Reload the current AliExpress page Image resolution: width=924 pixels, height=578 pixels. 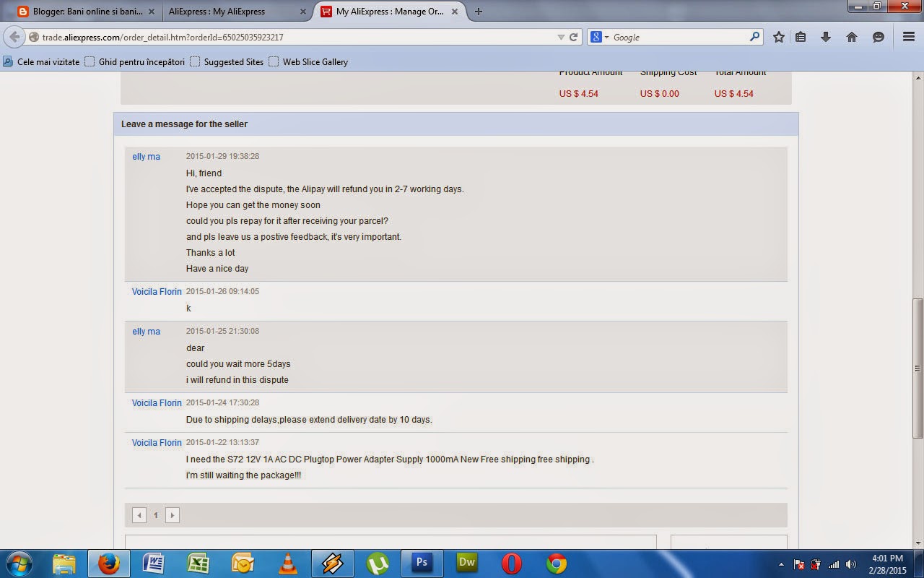click(x=574, y=37)
